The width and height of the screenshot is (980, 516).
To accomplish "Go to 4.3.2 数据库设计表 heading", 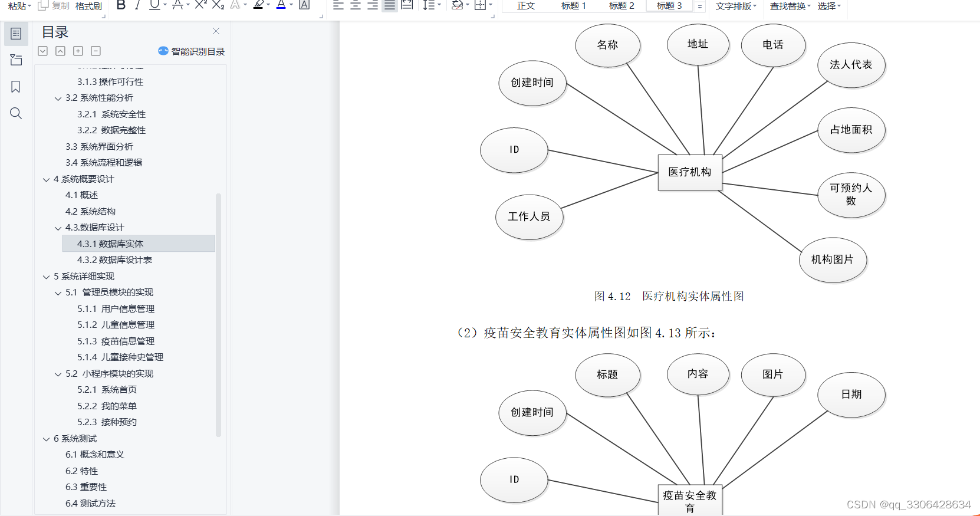I will click(114, 260).
